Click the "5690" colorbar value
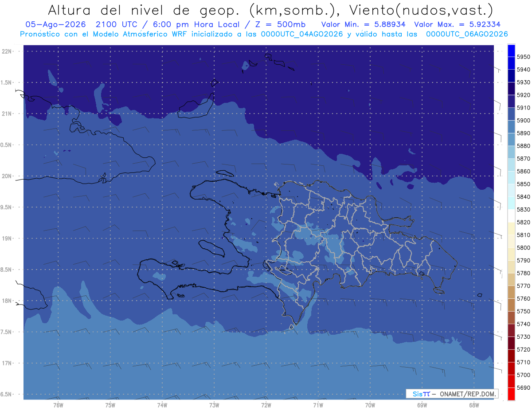 [x=523, y=388]
